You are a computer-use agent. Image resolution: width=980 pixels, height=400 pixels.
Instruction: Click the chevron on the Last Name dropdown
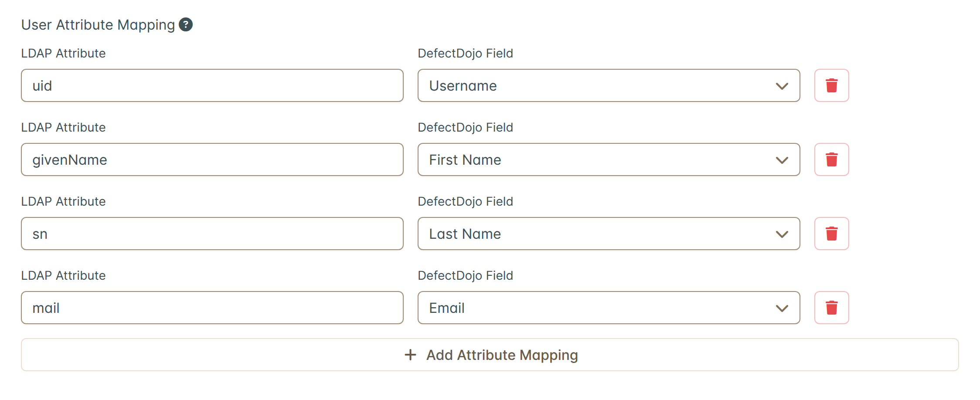point(782,234)
